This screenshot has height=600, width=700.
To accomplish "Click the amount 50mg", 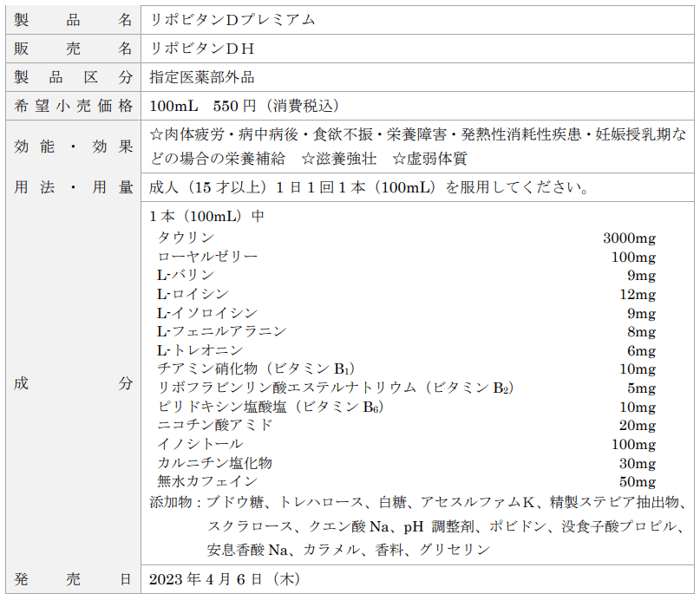I will [x=638, y=482].
